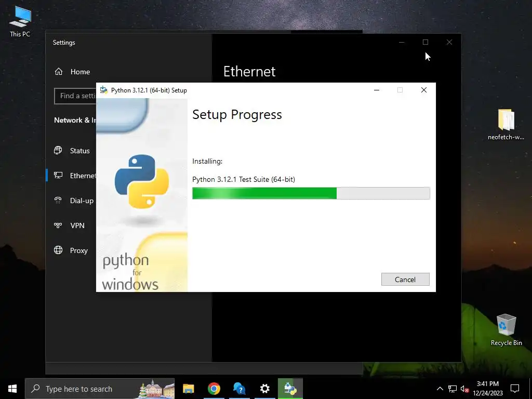532x399 pixels.
Task: Click the Proxy globe icon
Action: (x=58, y=250)
